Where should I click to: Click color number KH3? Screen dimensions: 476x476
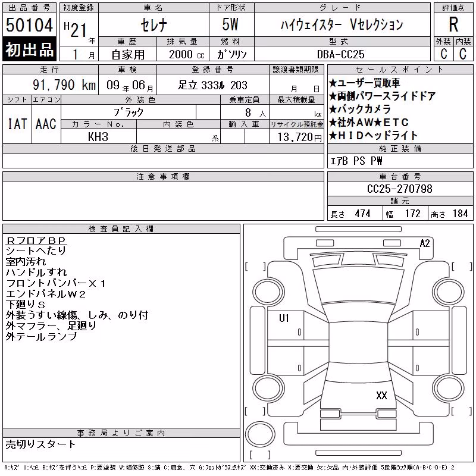pyautogui.click(x=98, y=137)
